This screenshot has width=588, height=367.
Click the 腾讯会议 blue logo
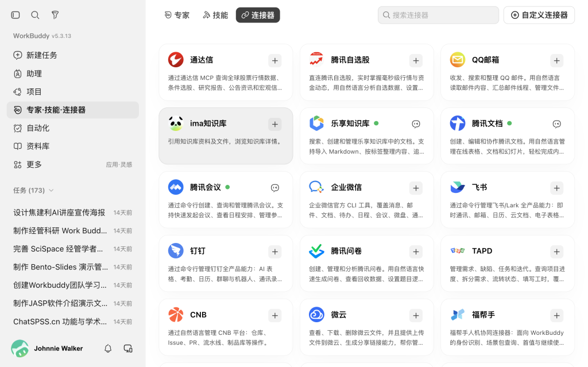point(176,187)
